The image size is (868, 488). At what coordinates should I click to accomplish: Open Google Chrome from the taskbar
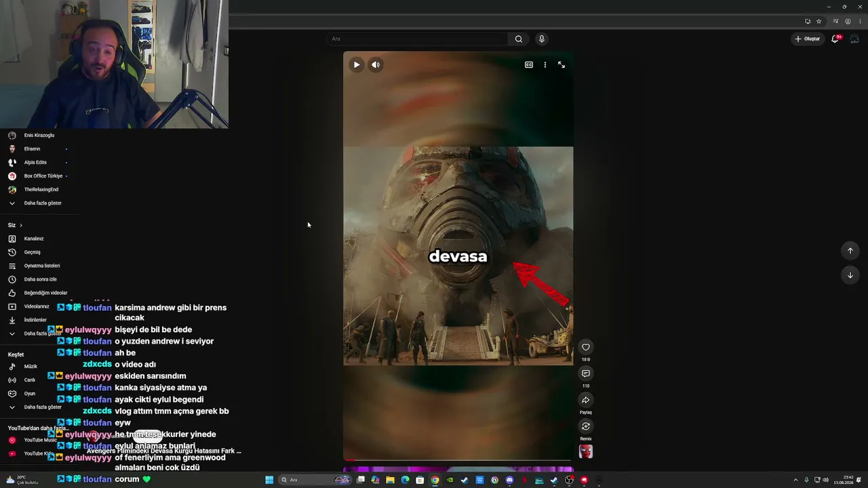tap(435, 480)
